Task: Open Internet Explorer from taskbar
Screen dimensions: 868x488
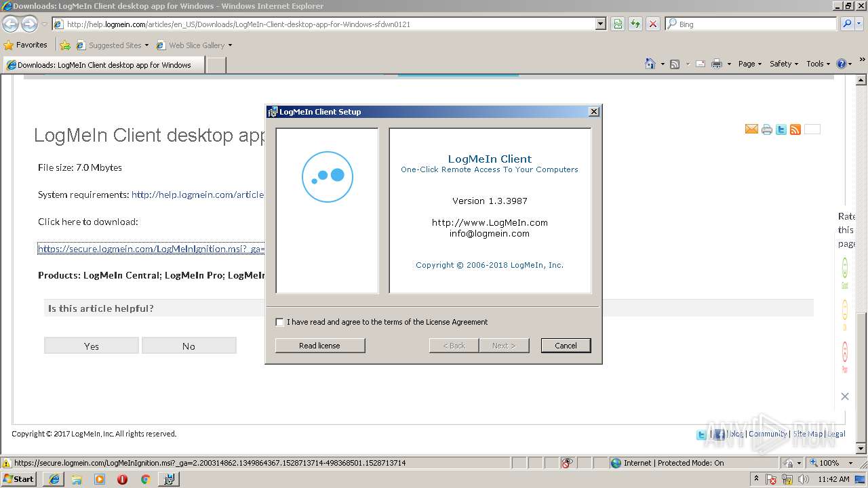Action: click(54, 479)
